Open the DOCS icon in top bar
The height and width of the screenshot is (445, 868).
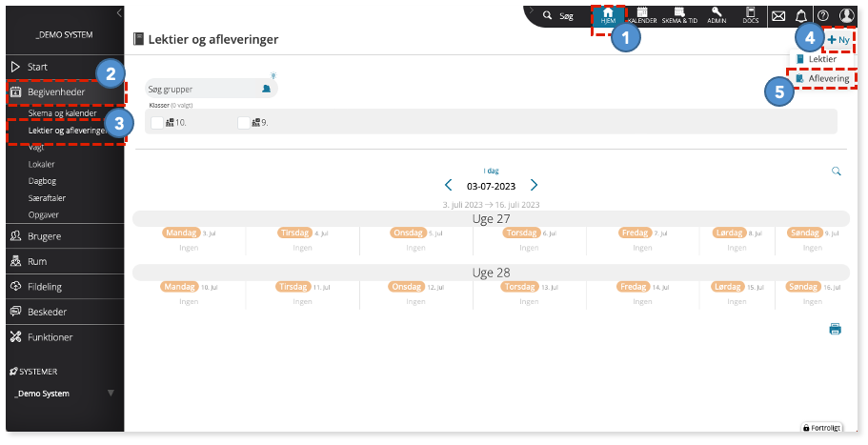tap(751, 15)
